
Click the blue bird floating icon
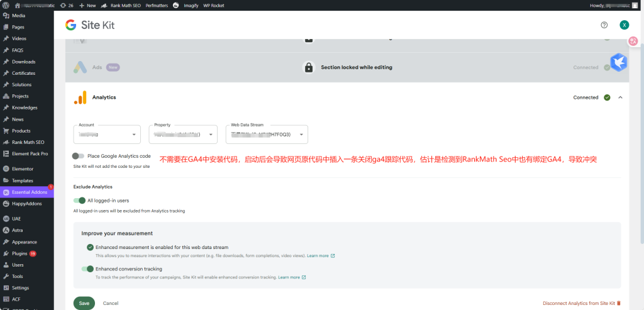click(618, 62)
